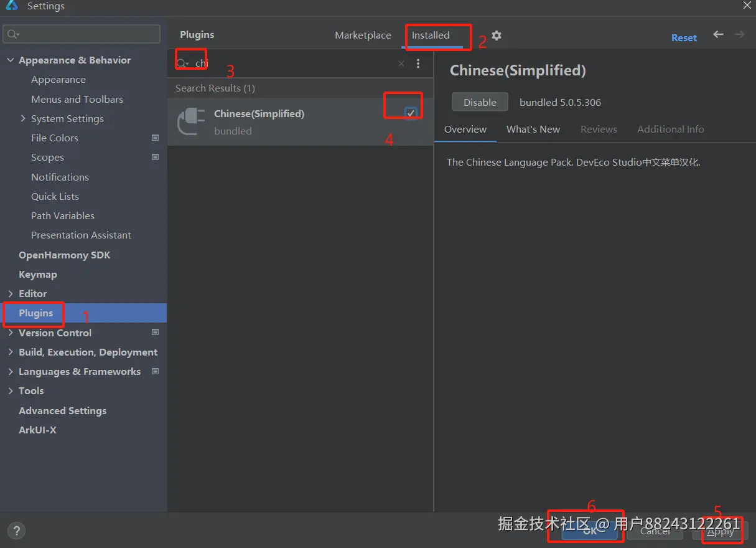Viewport: 756px width, 548px height.
Task: Expand the Editor settings section
Action: click(x=10, y=293)
